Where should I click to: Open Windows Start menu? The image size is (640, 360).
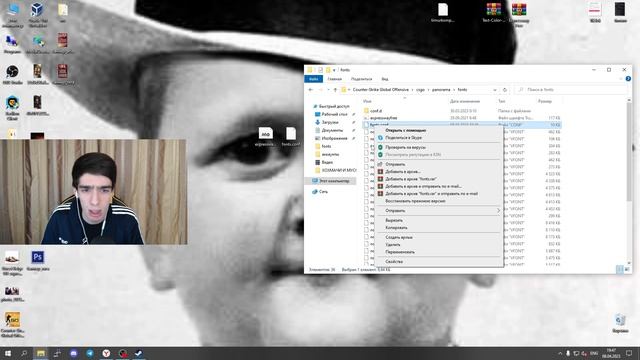click(7, 353)
